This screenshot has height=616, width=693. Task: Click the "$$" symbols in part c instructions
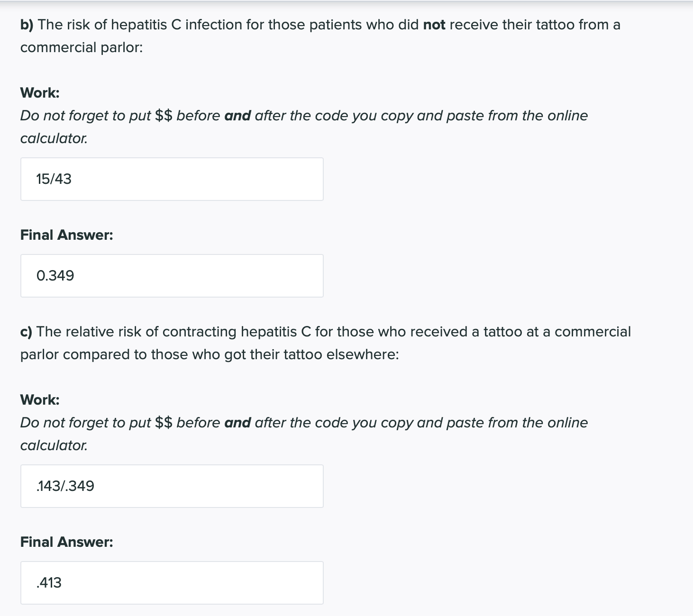164,423
